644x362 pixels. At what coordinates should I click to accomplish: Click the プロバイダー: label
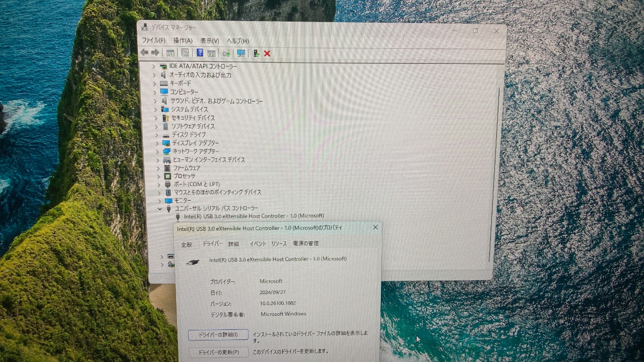click(x=222, y=282)
